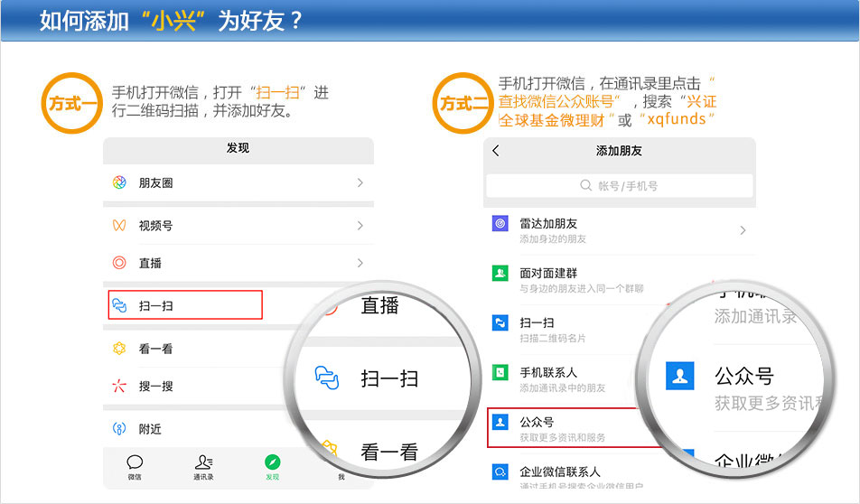
Task: Expand the 朋友圈 row chevron
Action: pos(360,182)
